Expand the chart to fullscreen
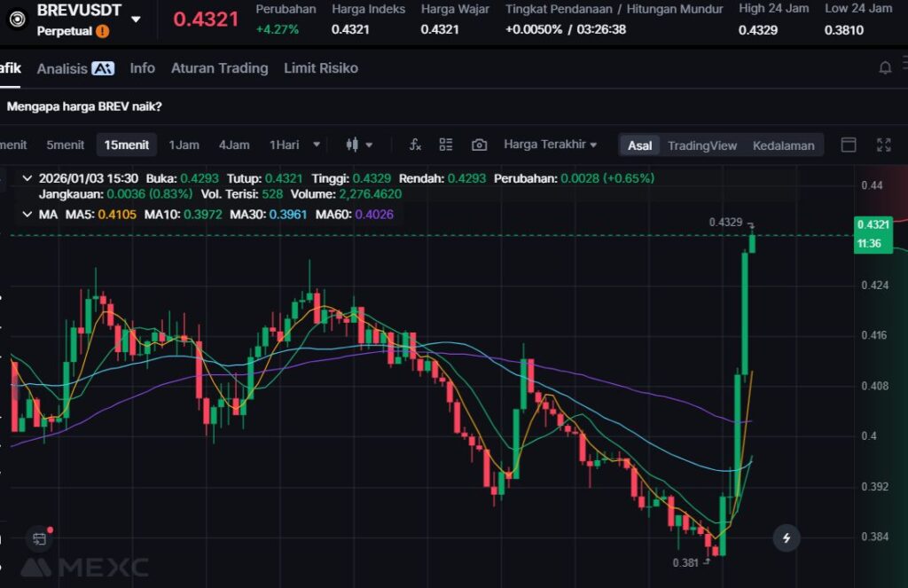The image size is (908, 588). point(883,145)
